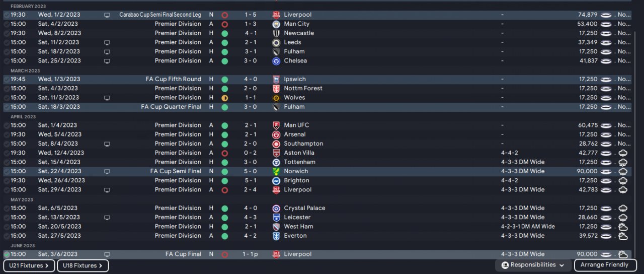Expand the U21 Fixtures menu
644x274 pixels.
(29, 265)
